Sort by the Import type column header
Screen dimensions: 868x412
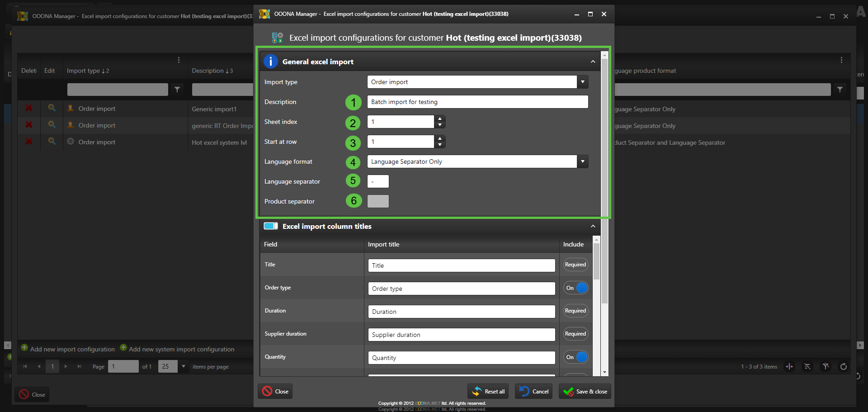point(84,71)
